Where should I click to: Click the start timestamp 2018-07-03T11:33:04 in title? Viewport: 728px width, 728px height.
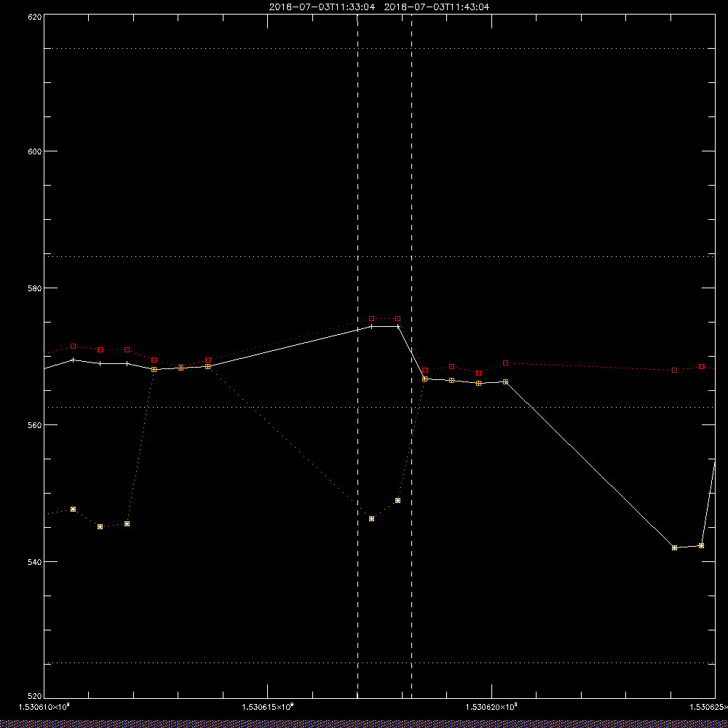coord(322,7)
